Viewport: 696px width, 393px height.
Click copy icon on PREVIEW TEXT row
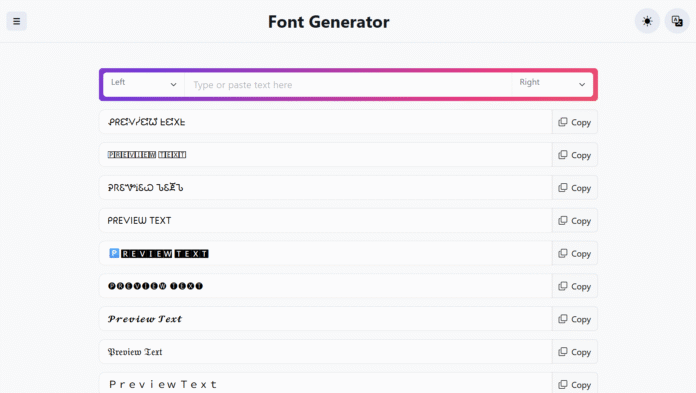coord(574,221)
